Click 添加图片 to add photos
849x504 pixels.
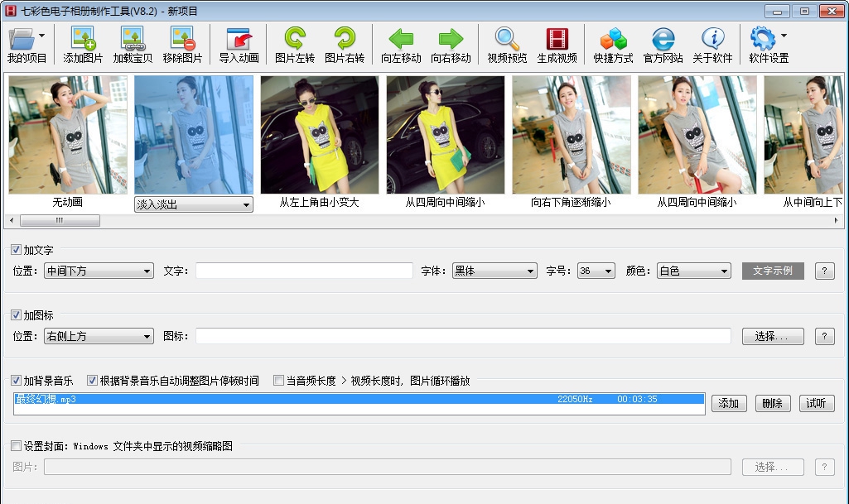(x=83, y=43)
